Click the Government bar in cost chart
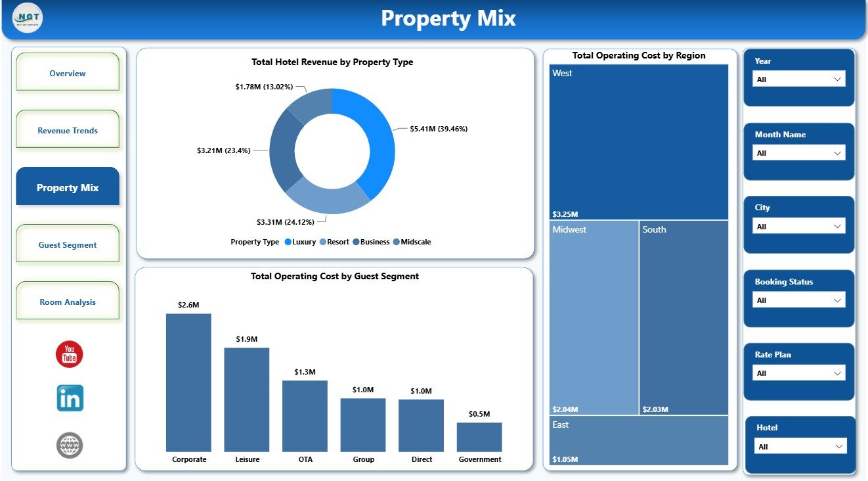This screenshot has width=868, height=481. (x=479, y=437)
